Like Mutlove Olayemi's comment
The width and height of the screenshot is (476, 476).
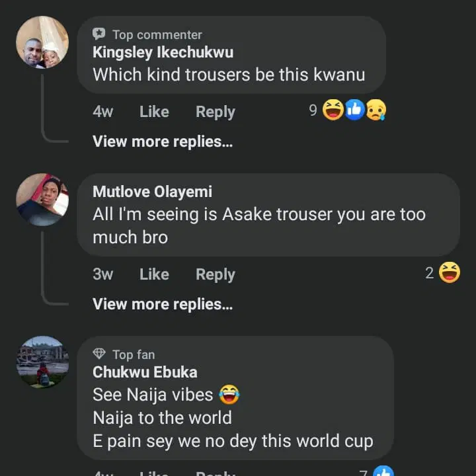(154, 274)
